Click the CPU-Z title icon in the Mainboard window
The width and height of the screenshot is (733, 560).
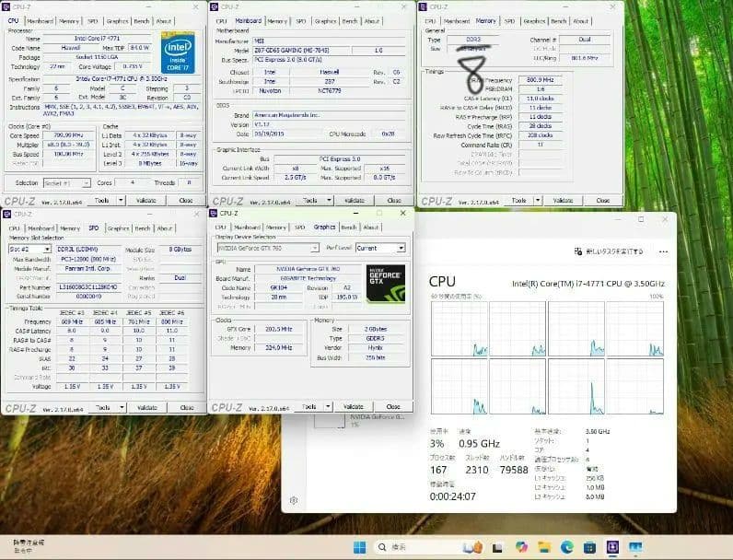pos(215,7)
